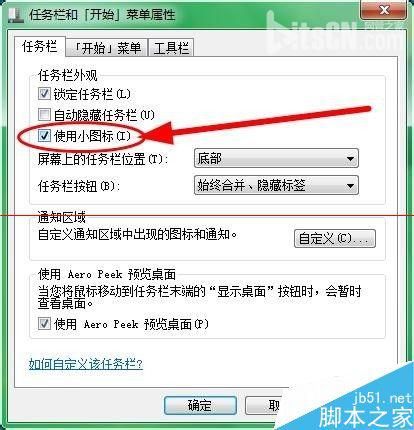Screen dimensions: 414x430
Task: Switch to the 任务栏 tab
Action: click(x=39, y=46)
